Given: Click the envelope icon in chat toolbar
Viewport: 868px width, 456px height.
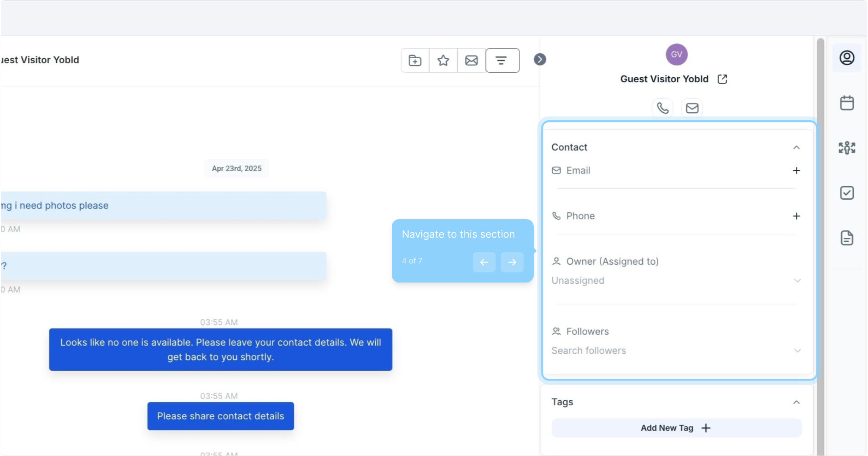Looking at the screenshot, I should [x=471, y=61].
